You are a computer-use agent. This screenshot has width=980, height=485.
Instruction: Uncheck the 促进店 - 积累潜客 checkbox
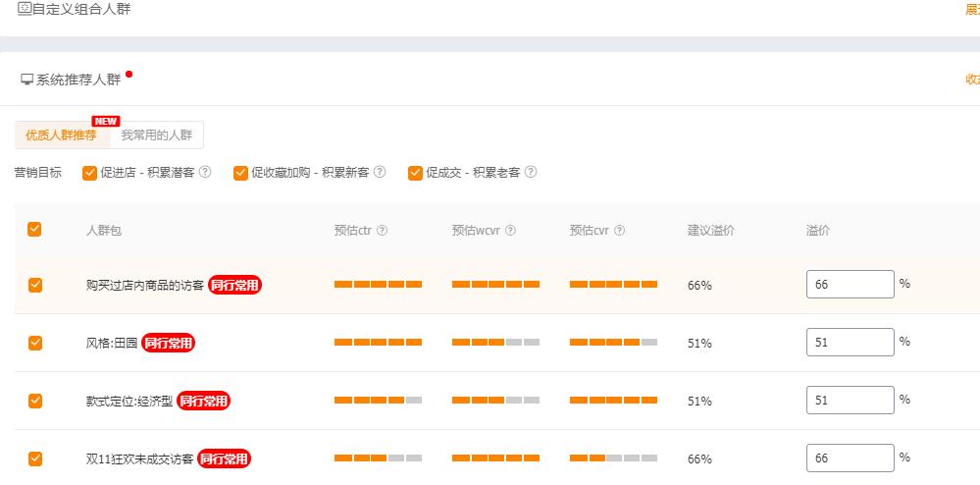click(90, 173)
